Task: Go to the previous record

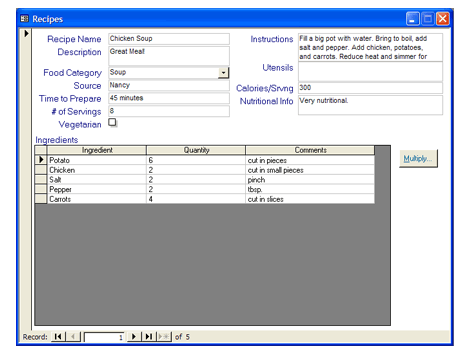Action: 73,337
